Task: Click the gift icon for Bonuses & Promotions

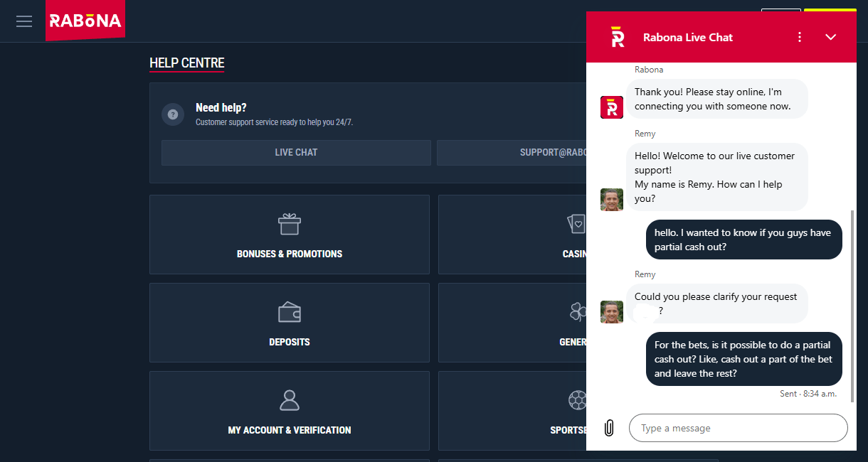Action: (290, 224)
